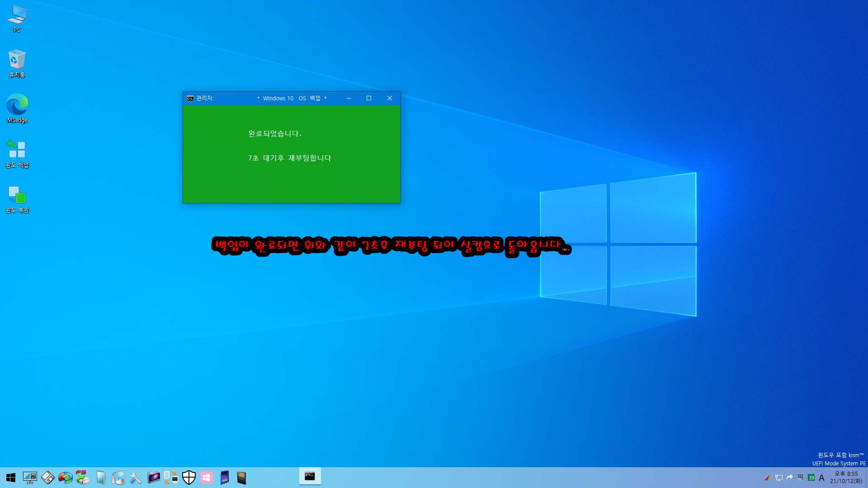Open the blue phone-shaped taskbar icon
The width and height of the screenshot is (868, 488).
[x=224, y=478]
